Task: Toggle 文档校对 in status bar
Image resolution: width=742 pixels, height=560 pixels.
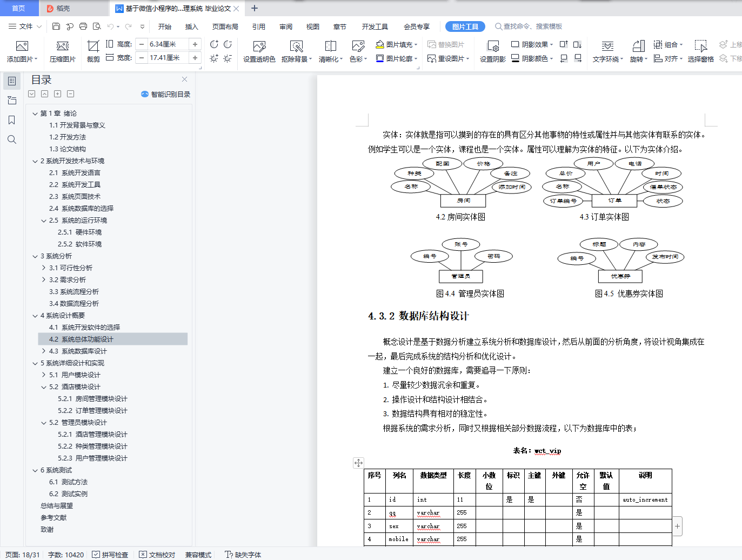Action: tap(157, 555)
